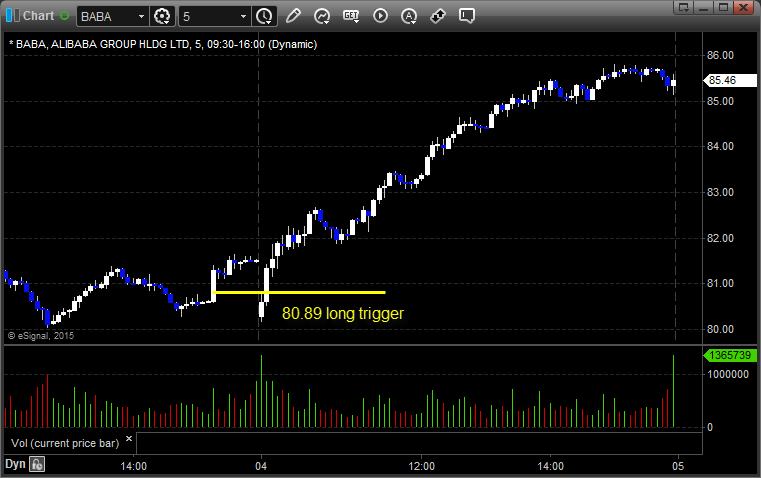The height and width of the screenshot is (478, 761).
Task: Click the 1365739 volume value marker
Action: pyautogui.click(x=730, y=355)
